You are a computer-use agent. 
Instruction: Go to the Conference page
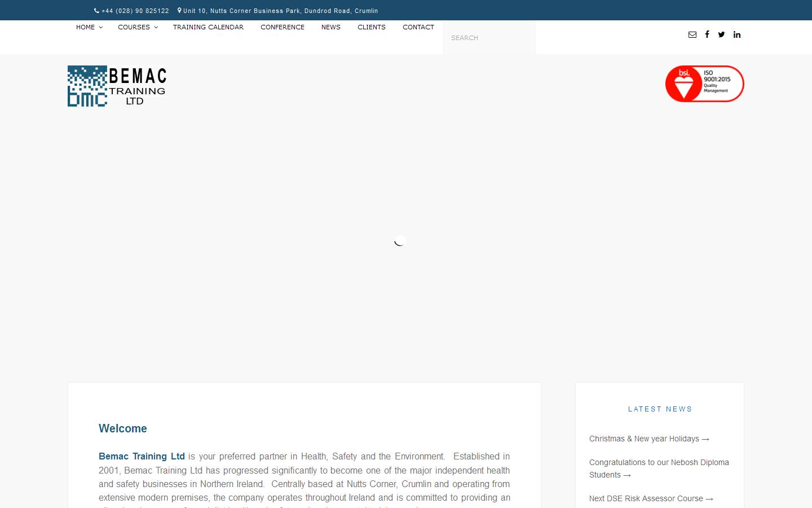[283, 27]
